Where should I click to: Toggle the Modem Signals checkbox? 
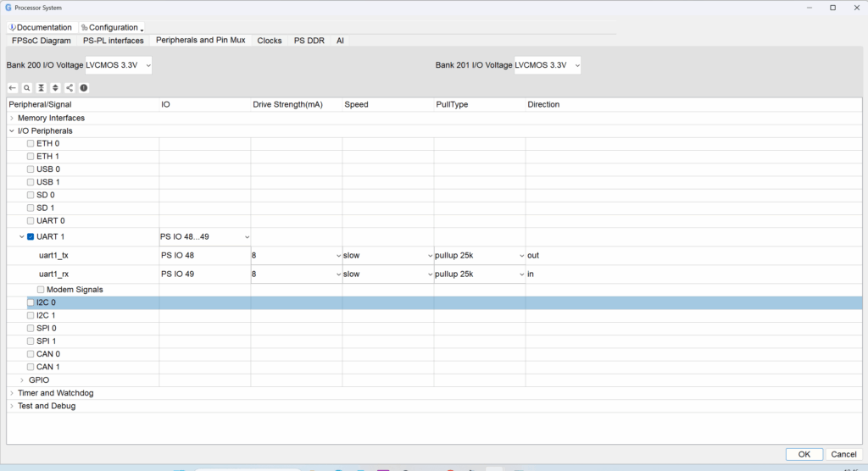(x=41, y=290)
